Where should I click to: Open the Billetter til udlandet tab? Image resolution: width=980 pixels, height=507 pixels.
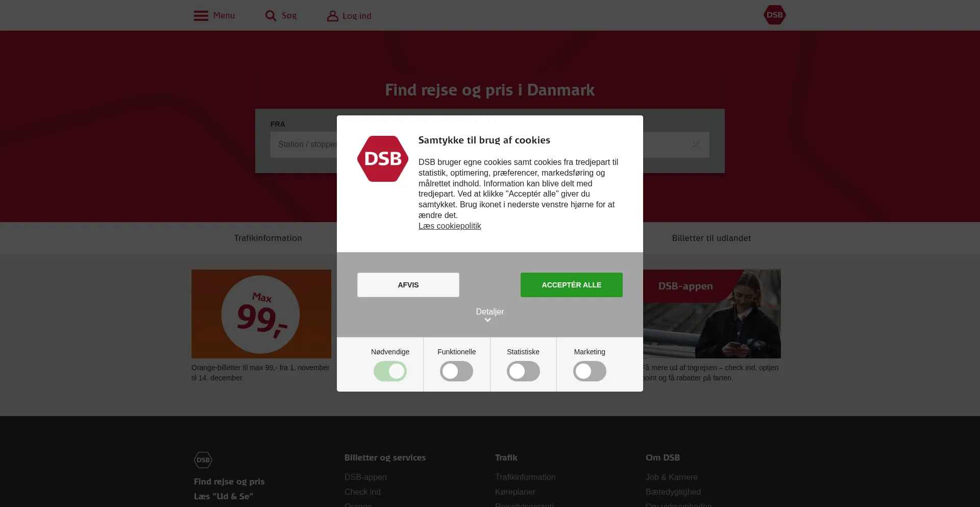tap(712, 238)
